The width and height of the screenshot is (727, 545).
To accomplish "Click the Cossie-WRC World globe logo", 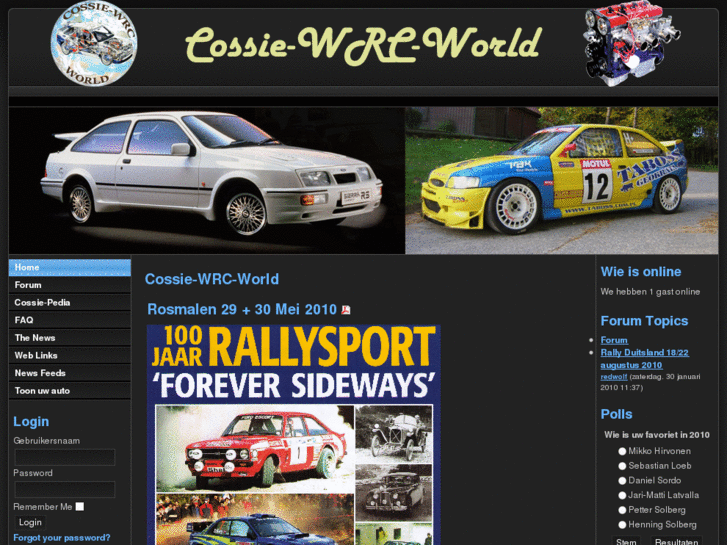I will [94, 44].
